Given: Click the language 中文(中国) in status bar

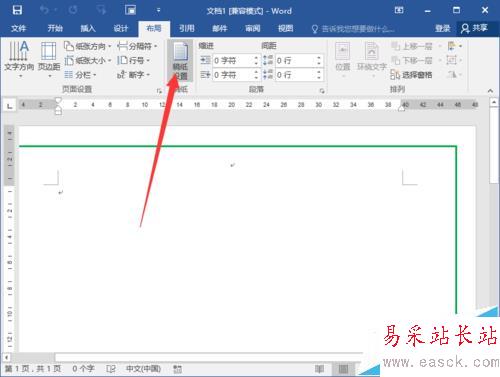Looking at the screenshot, I should pos(143,369).
